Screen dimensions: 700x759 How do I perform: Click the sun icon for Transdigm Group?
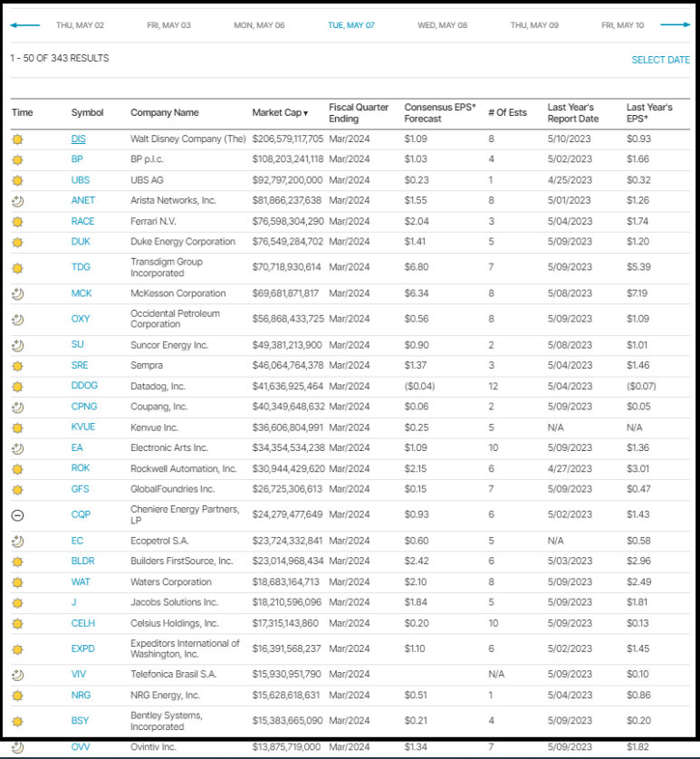[x=17, y=268]
